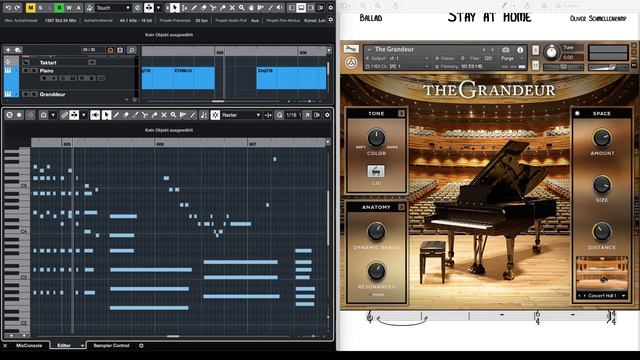Toggle the S solo-all button in the top toolbar
This screenshot has height=360, width=640.
[x=40, y=8]
